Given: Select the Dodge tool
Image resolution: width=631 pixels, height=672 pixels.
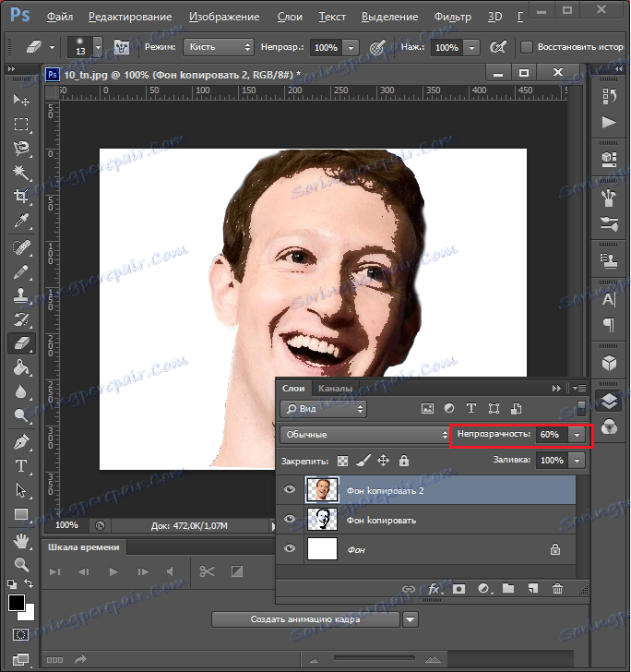Looking at the screenshot, I should [21, 415].
